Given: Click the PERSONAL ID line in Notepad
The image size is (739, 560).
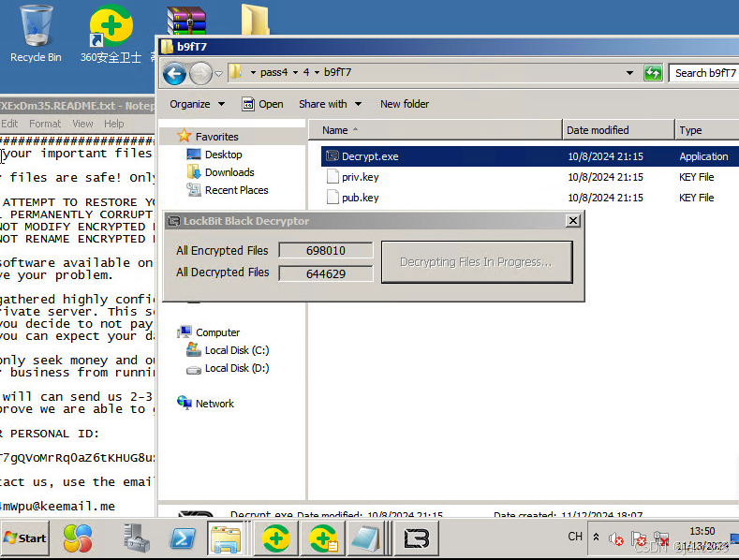Looking at the screenshot, I should coord(50,434).
